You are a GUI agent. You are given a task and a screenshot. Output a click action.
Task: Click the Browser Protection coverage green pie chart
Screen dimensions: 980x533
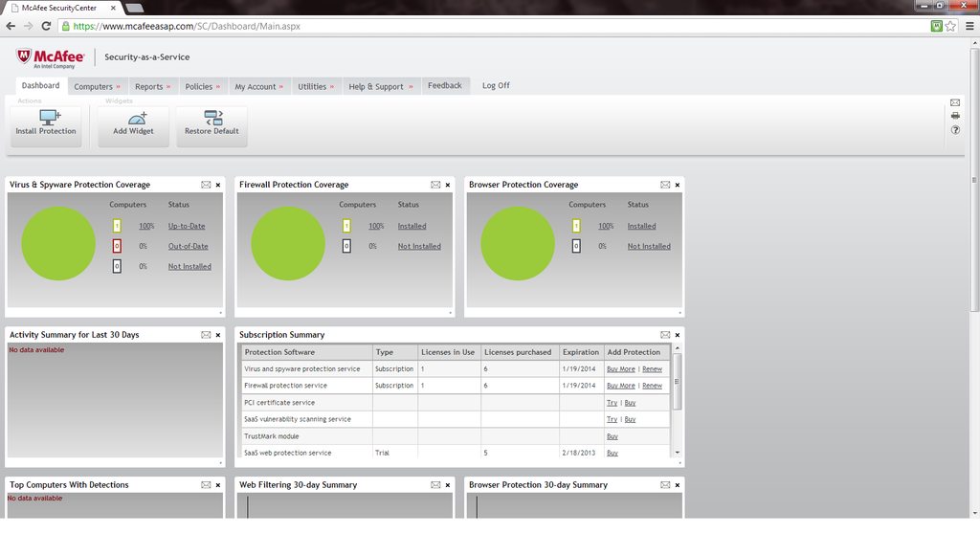pyautogui.click(x=518, y=244)
